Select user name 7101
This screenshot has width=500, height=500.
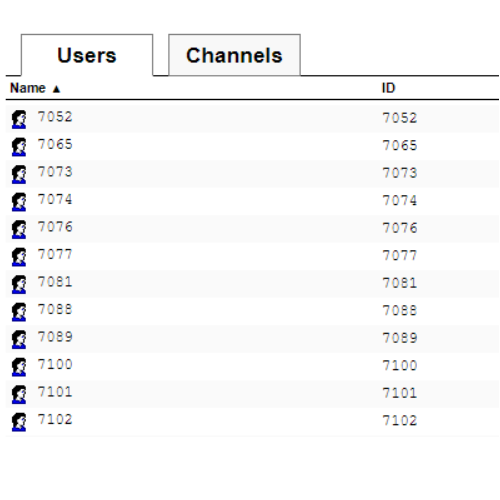tap(55, 392)
